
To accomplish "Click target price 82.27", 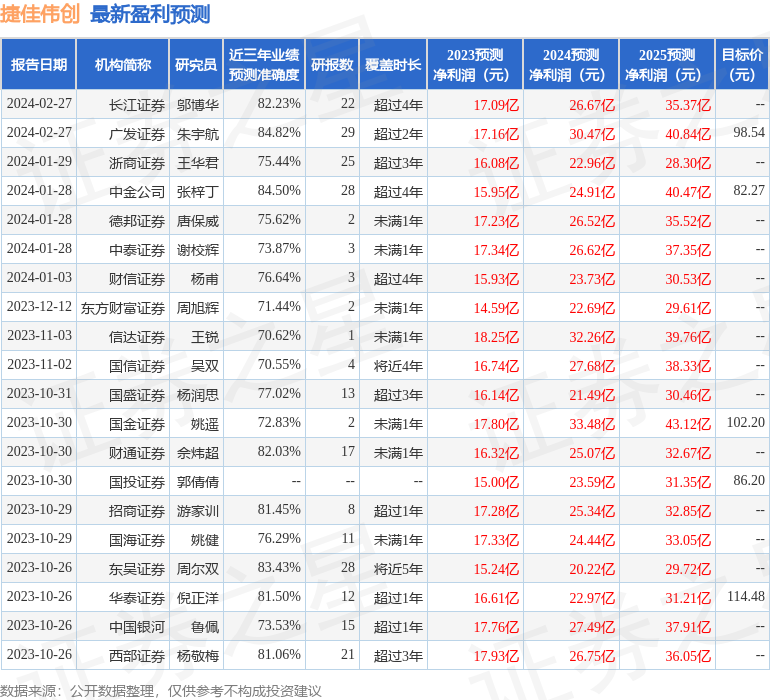I will (749, 190).
